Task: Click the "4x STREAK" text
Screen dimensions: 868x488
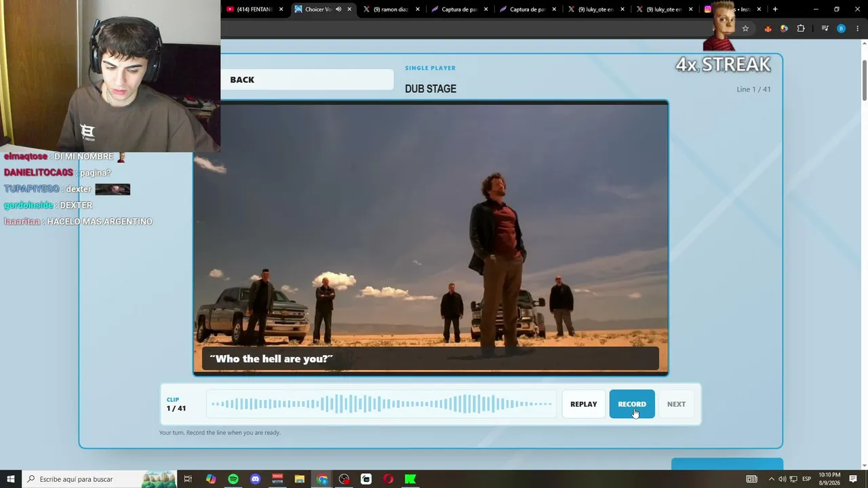Action: (723, 64)
